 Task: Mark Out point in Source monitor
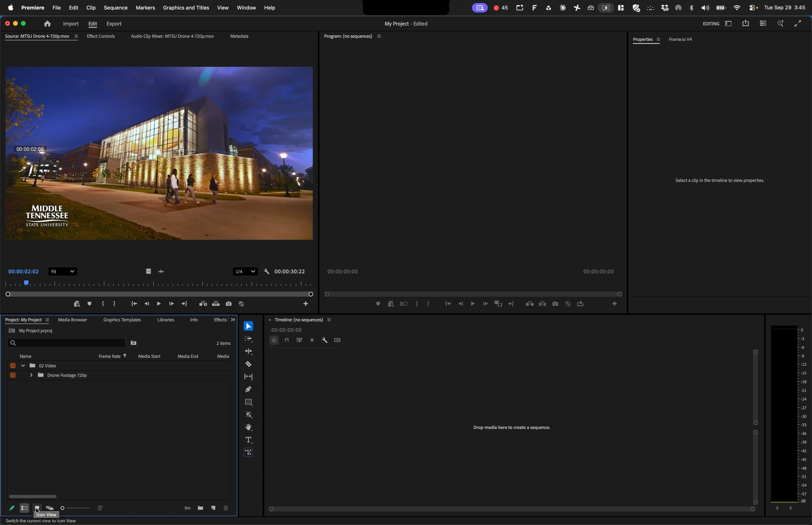pyautogui.click(x=114, y=304)
